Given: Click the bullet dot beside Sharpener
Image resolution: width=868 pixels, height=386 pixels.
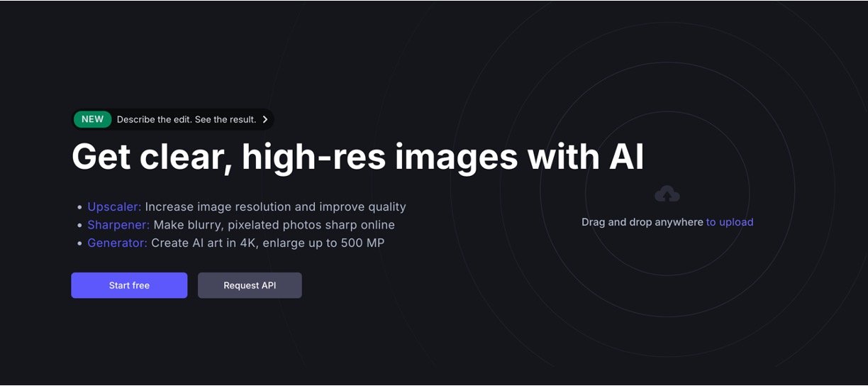Looking at the screenshot, I should (80, 226).
